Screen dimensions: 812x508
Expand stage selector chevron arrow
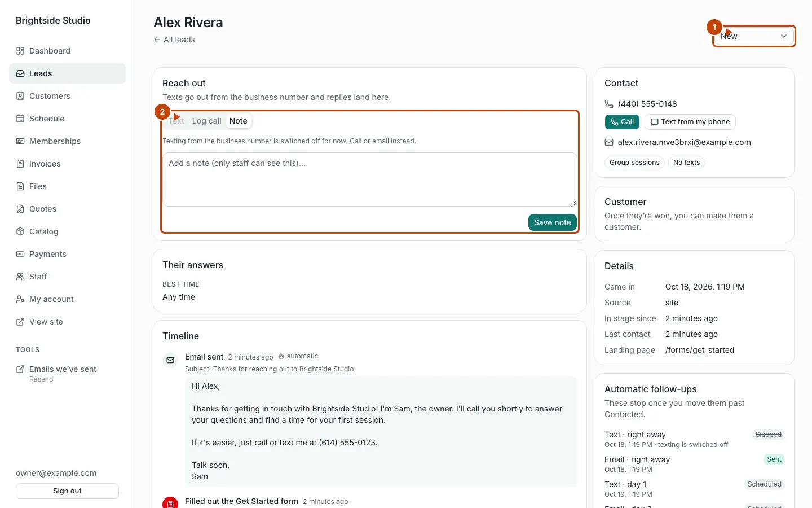pos(784,36)
